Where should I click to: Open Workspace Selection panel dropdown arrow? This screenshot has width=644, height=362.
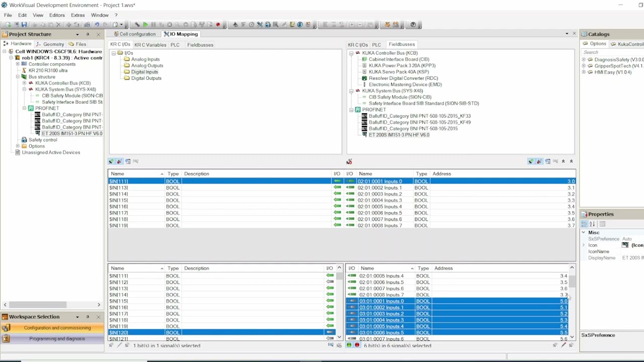coord(77,317)
